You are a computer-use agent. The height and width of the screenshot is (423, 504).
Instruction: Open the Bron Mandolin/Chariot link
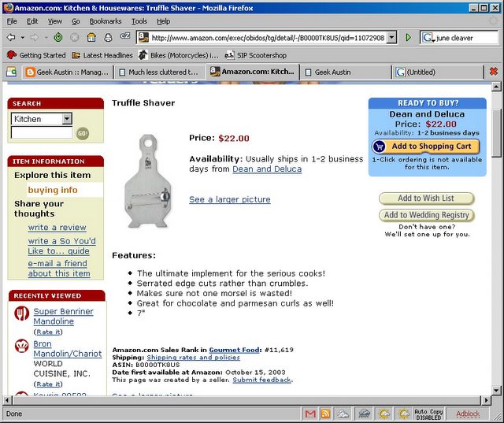(68, 349)
